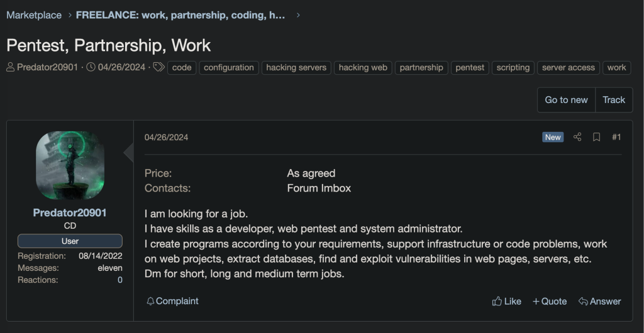This screenshot has height=333, width=644.
Task: Click the tags icon before the tag list
Action: [x=159, y=67]
